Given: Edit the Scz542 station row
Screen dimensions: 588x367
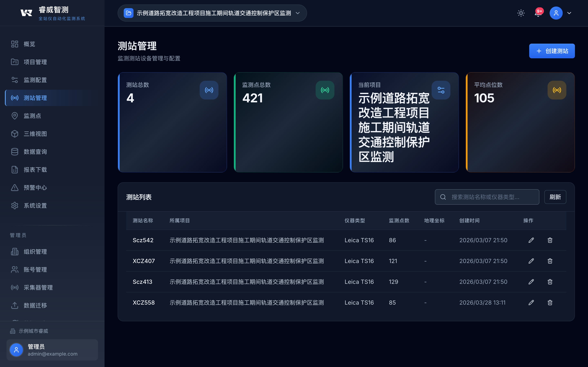Looking at the screenshot, I should 531,240.
